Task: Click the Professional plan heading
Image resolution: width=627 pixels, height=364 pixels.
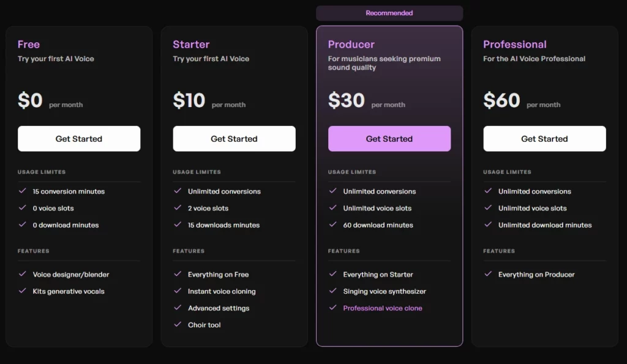Action: (x=515, y=44)
